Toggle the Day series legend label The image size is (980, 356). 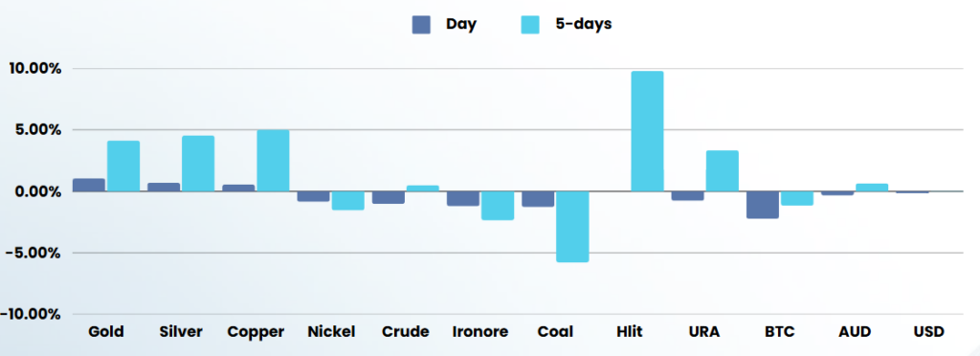click(461, 24)
